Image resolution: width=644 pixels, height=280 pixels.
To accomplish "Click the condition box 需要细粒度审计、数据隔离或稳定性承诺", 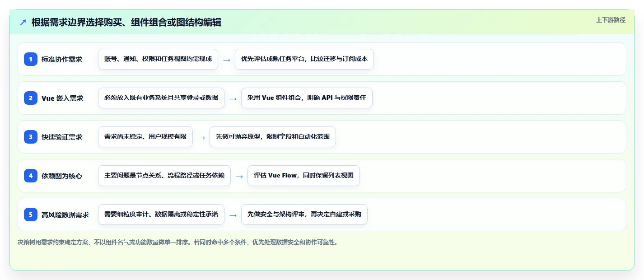I will click(x=161, y=215).
